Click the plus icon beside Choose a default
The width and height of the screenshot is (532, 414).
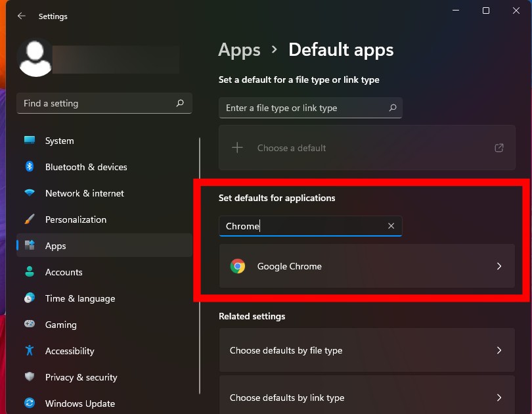[237, 148]
